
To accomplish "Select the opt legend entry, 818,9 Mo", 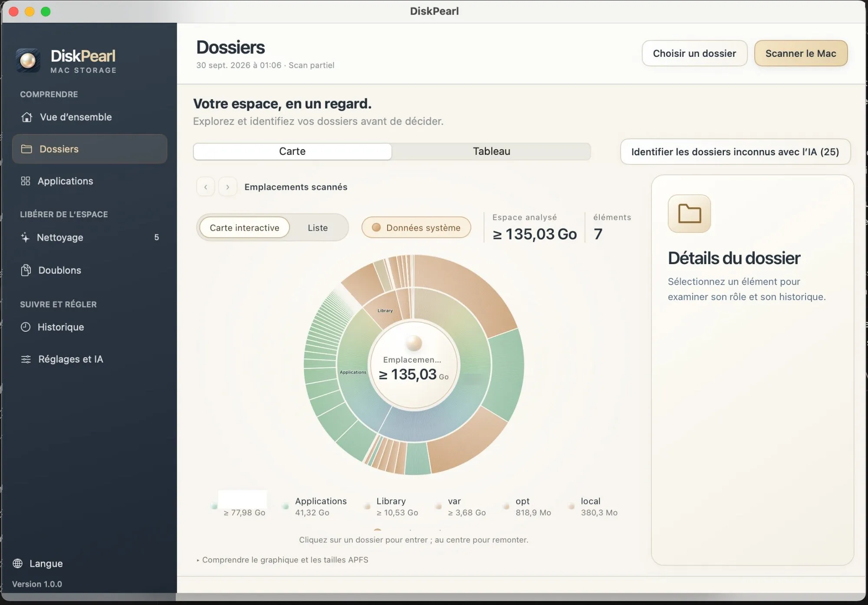I will click(527, 507).
